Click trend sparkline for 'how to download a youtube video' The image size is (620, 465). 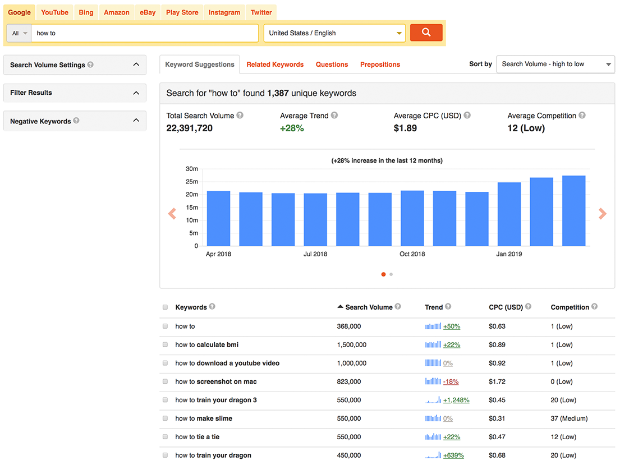pos(433,363)
